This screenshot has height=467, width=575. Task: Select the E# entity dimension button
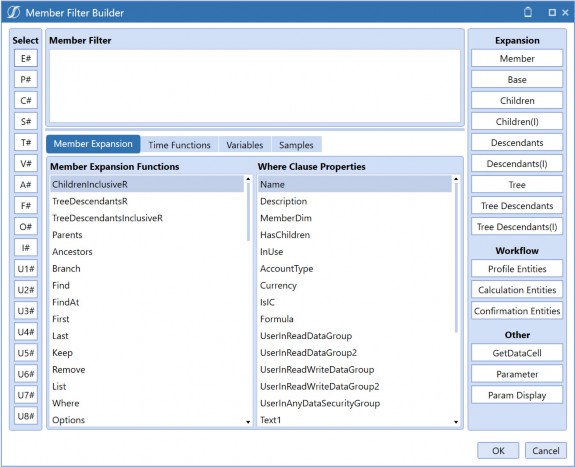(26, 58)
